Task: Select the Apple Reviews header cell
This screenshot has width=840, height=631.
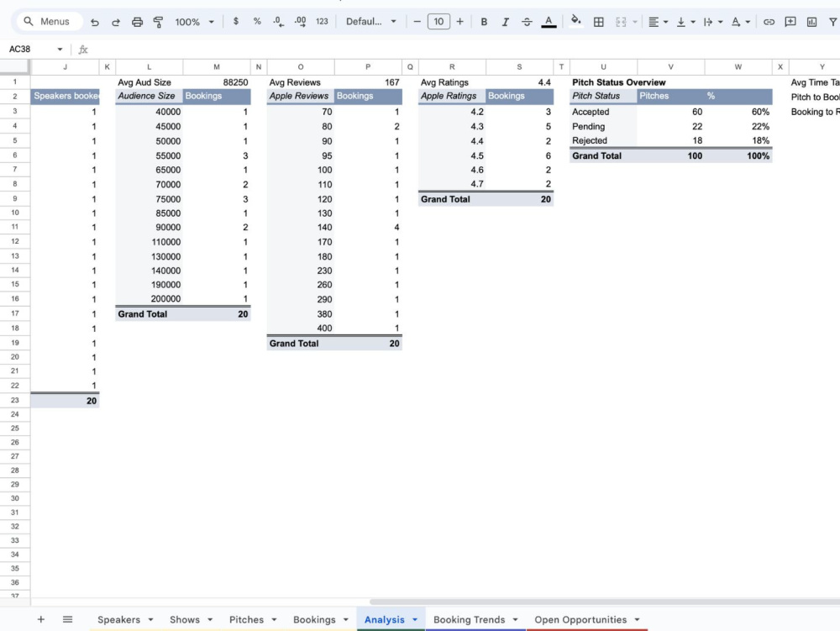Action: [301, 96]
